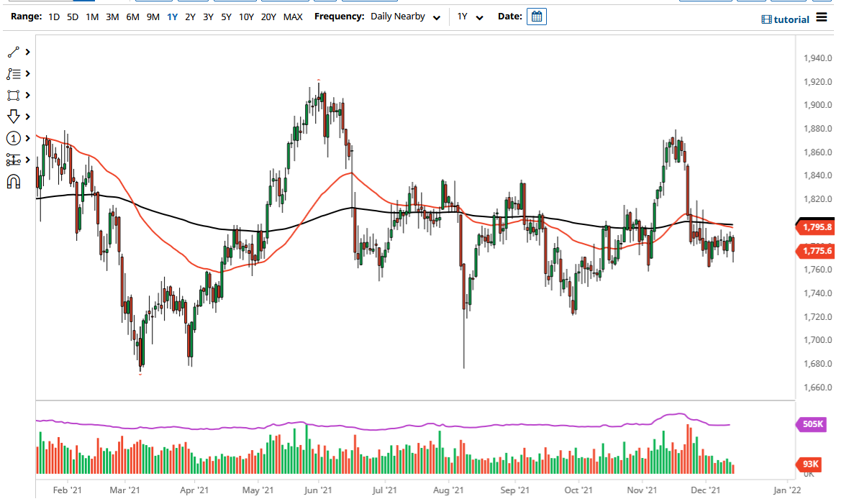
Task: Open the measurement ruler tool
Action: click(14, 160)
